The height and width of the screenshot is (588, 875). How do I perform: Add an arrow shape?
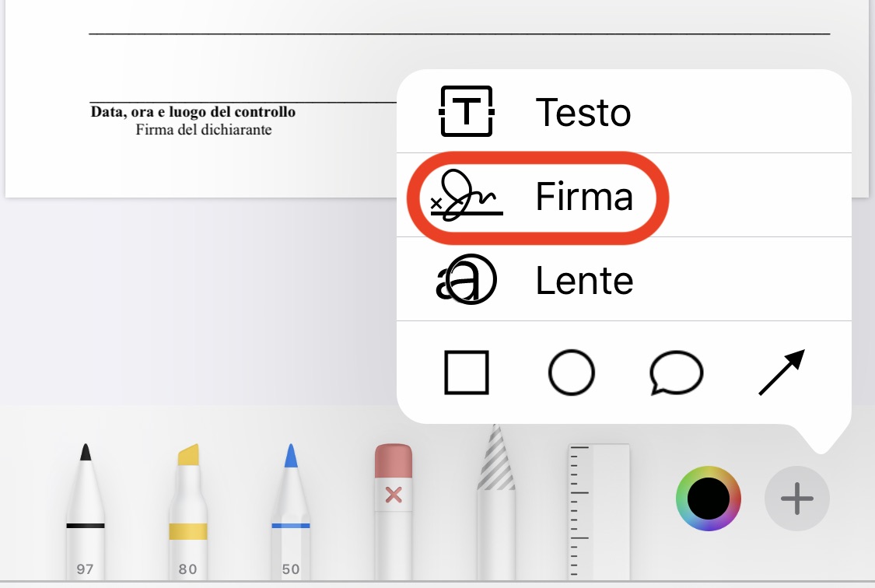[781, 373]
